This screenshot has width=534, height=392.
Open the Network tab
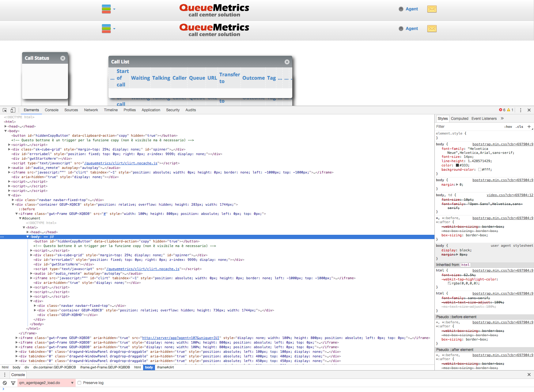[x=91, y=110]
